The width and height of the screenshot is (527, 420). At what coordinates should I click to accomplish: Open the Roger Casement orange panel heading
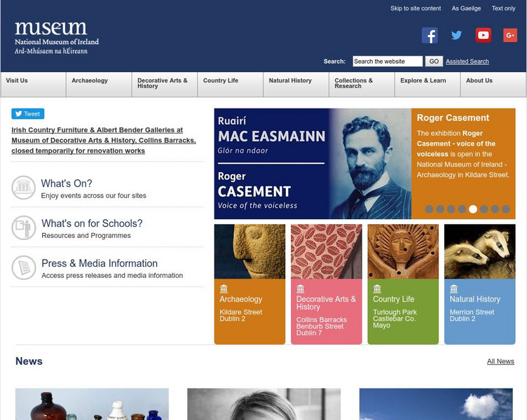453,118
